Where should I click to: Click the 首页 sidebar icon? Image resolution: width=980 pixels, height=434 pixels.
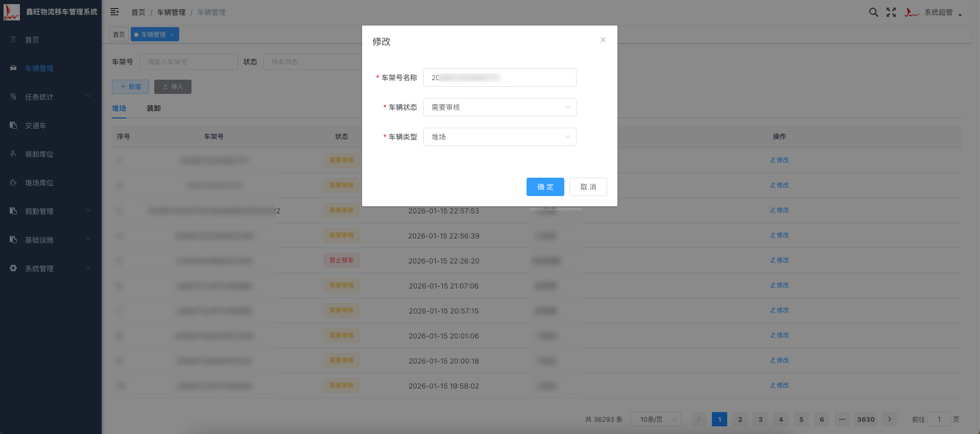[13, 39]
